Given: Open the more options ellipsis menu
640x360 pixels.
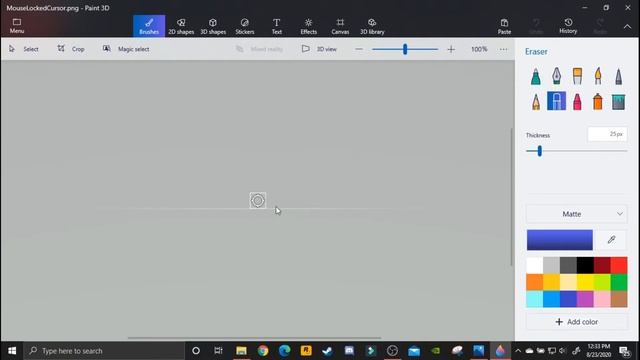Looking at the screenshot, I should pyautogui.click(x=503, y=49).
